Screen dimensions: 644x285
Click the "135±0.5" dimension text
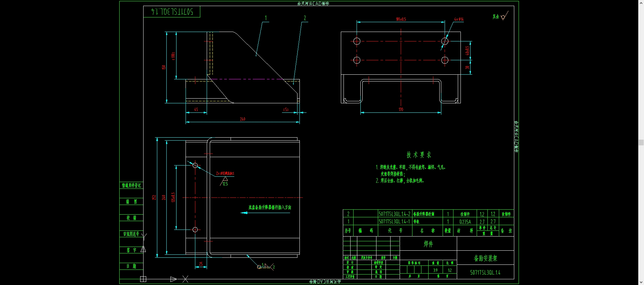click(x=173, y=198)
